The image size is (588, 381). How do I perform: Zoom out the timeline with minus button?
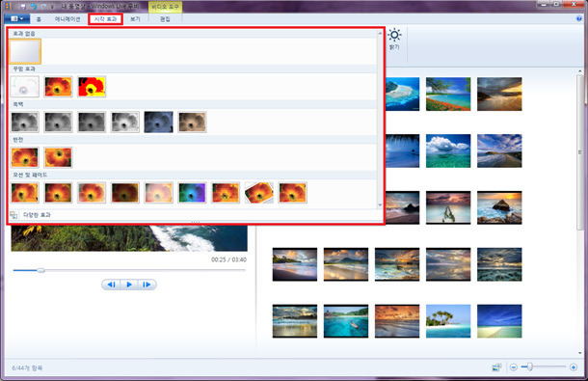click(x=514, y=367)
